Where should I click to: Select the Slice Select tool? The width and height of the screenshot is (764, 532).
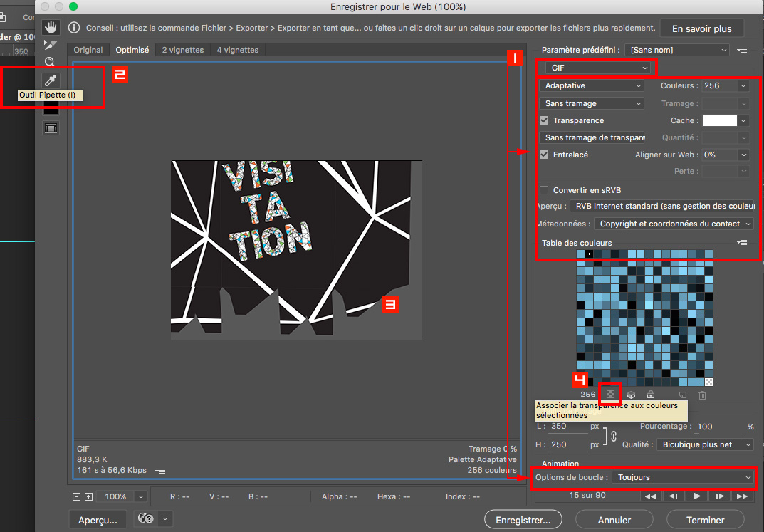click(x=50, y=45)
